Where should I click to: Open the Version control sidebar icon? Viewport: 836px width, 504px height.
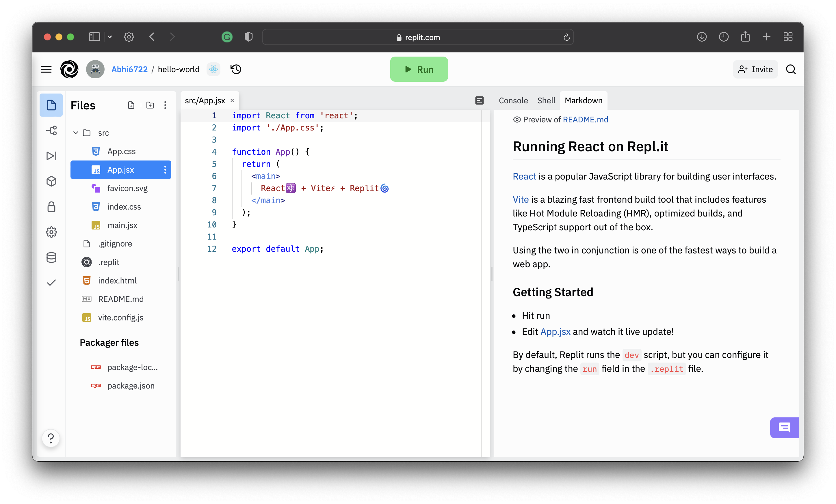pyautogui.click(x=51, y=130)
